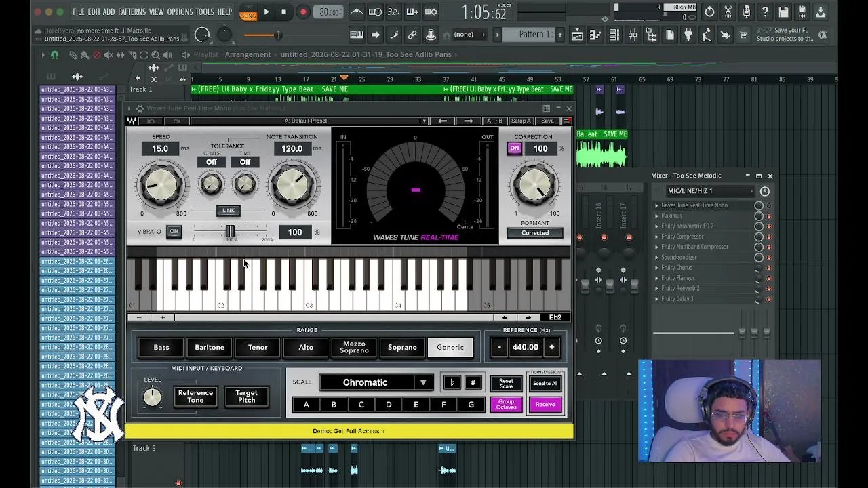Screen dimensions: 868x488
Task: Click the A→B copy button
Action: [x=494, y=121]
